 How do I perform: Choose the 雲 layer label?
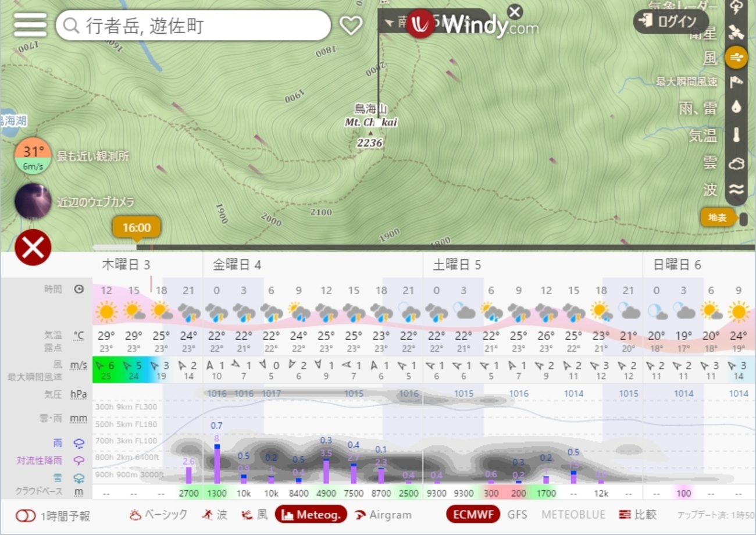(710, 163)
